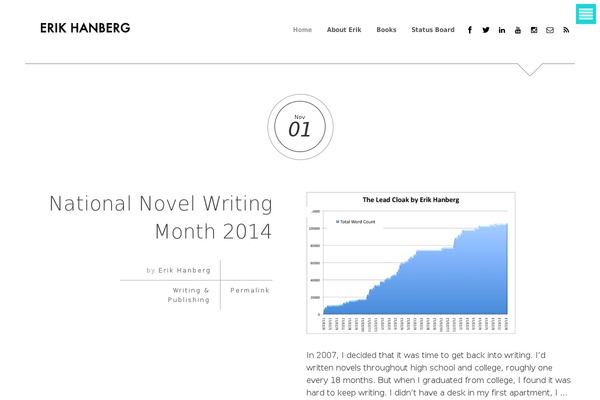The image size is (600, 400).
Task: Open the Books menu item
Action: pos(386,29)
